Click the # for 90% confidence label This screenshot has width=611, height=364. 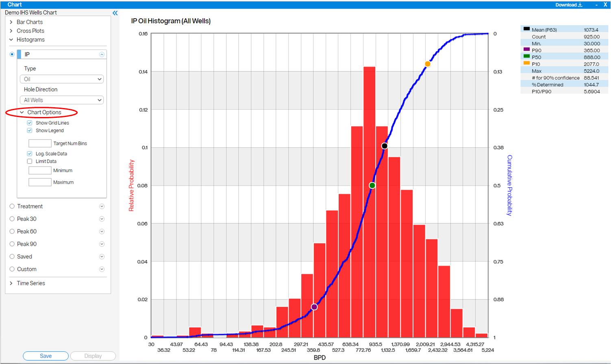coord(556,78)
